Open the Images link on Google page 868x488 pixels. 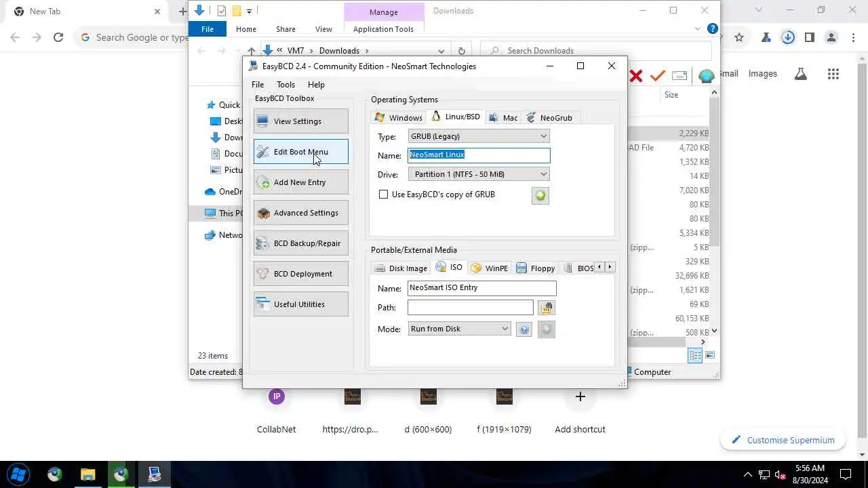coord(763,74)
